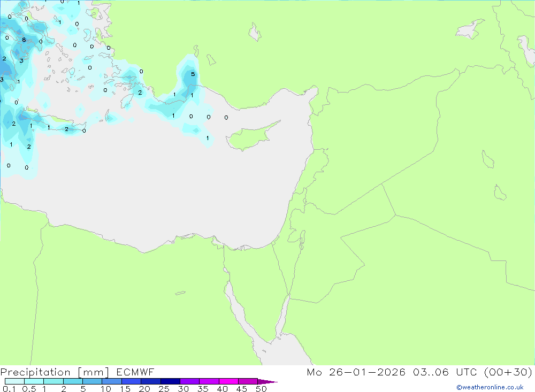Image resolution: width=535 pixels, height=392 pixels.
Task: Pick the 15–20 mm legend swatch
Action: [x=132, y=381]
